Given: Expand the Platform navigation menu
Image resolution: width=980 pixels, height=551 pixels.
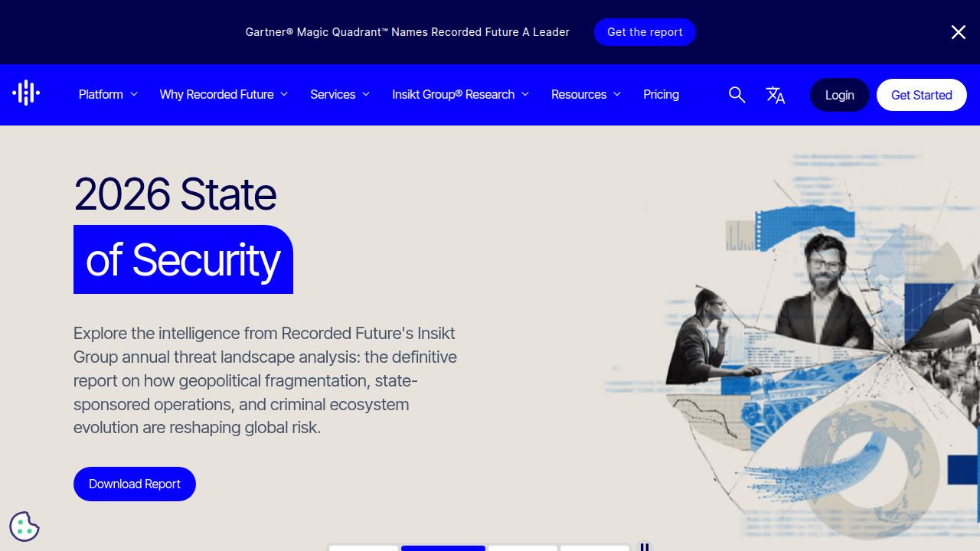Looking at the screenshot, I should coord(108,94).
